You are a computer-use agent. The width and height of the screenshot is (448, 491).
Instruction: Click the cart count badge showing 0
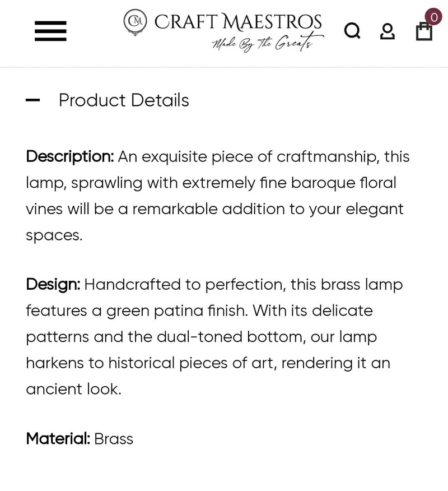[433, 17]
